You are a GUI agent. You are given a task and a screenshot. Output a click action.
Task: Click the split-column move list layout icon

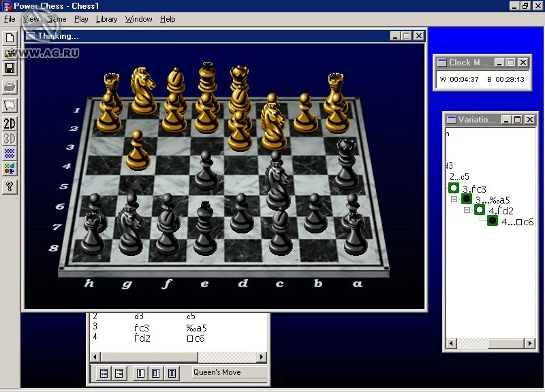(x=119, y=373)
